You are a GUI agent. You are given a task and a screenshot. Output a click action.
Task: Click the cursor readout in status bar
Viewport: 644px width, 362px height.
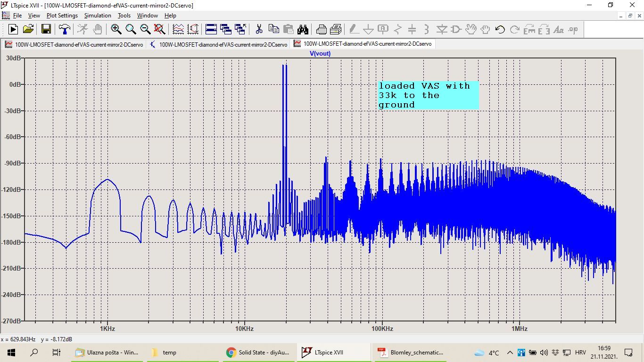37,339
